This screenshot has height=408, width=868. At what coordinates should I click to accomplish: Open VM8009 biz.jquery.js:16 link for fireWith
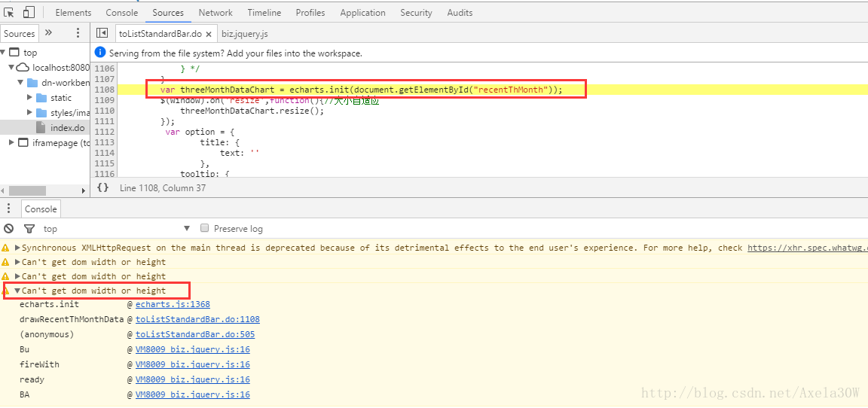(193, 364)
